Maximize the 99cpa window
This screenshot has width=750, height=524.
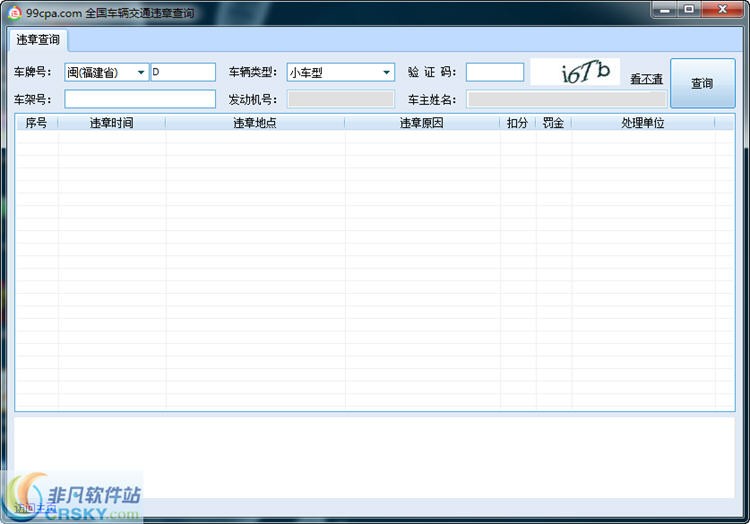(x=689, y=10)
